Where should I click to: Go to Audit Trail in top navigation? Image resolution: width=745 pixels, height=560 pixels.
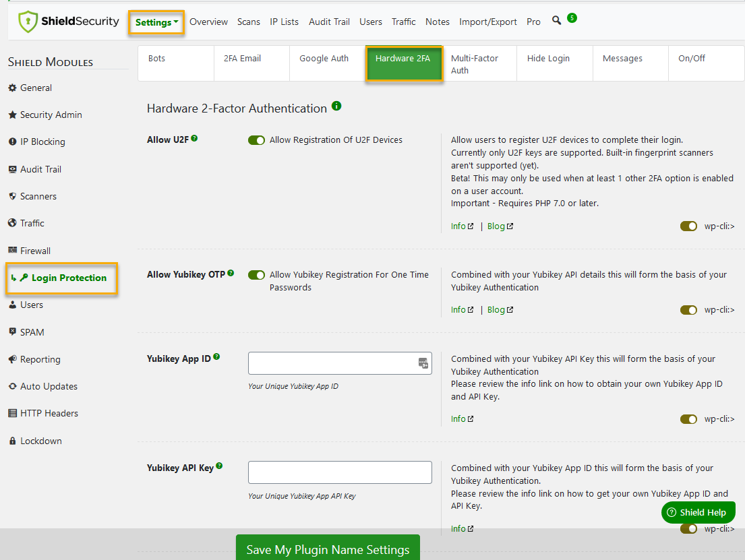pyautogui.click(x=329, y=22)
